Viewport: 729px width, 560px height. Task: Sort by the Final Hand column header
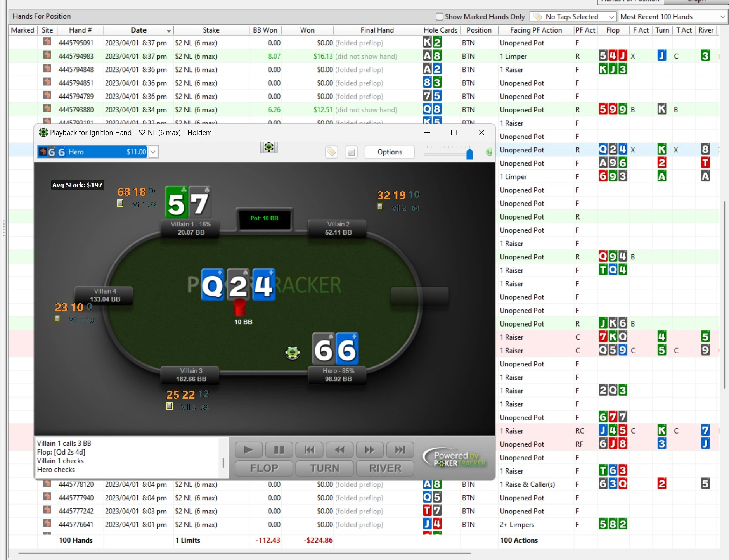pyautogui.click(x=377, y=30)
